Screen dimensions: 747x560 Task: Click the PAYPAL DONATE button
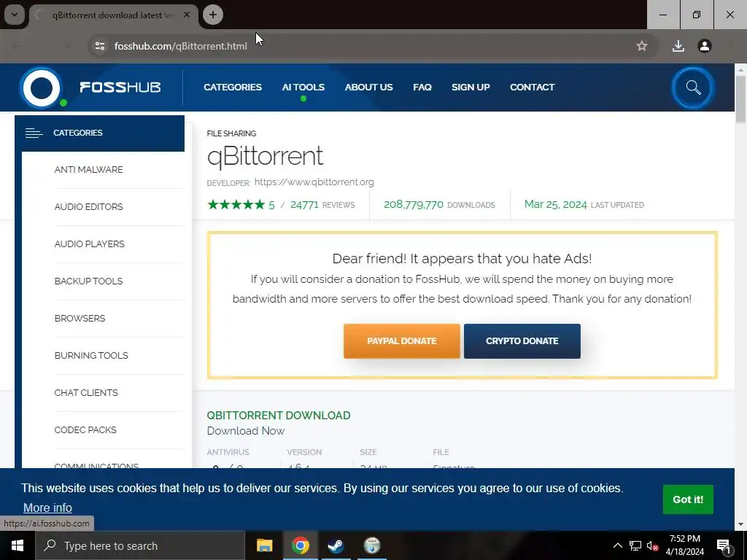pos(402,341)
